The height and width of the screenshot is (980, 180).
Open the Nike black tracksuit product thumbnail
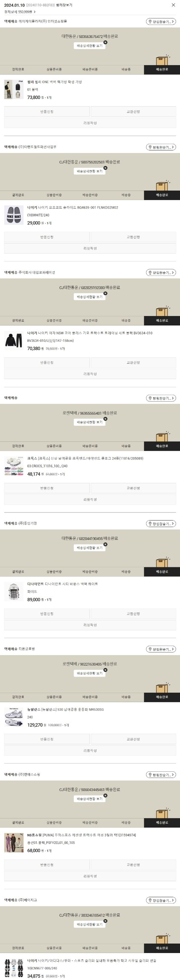13,340
